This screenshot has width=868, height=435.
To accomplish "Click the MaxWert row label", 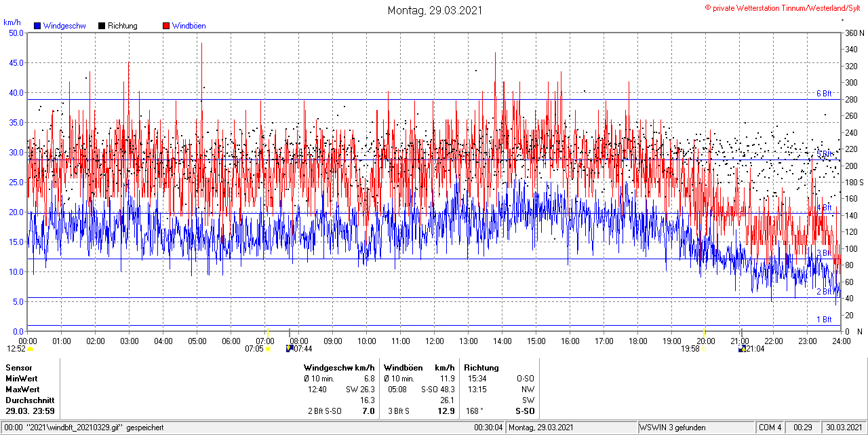I will pos(23,390).
